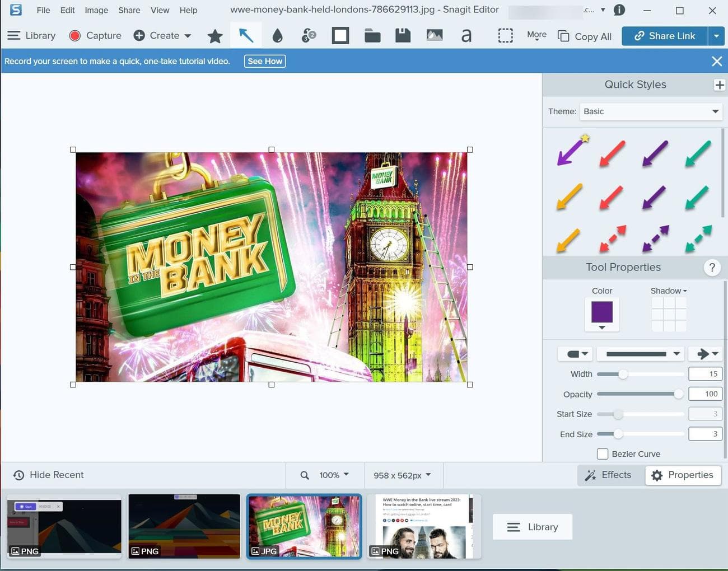Start a new Capture
Screen dimensions: 728x571
click(x=95, y=35)
